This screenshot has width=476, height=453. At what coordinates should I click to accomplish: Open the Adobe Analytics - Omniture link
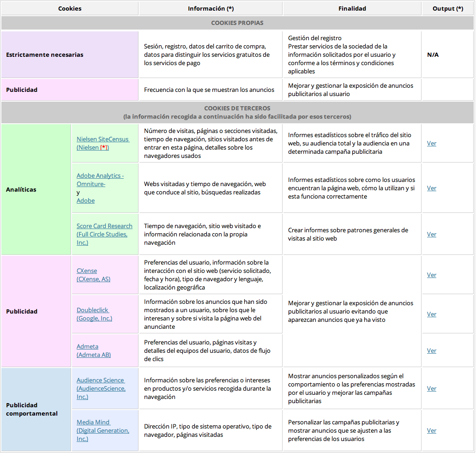click(x=100, y=180)
